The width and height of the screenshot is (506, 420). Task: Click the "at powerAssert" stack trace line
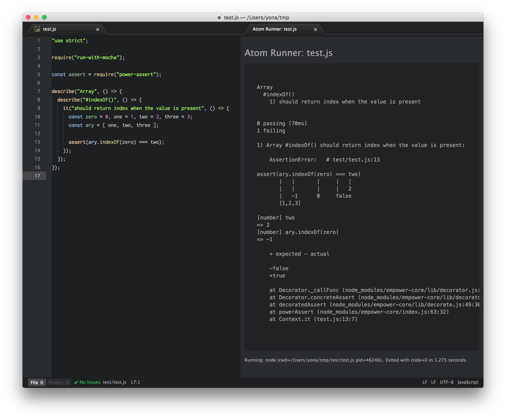(x=359, y=312)
